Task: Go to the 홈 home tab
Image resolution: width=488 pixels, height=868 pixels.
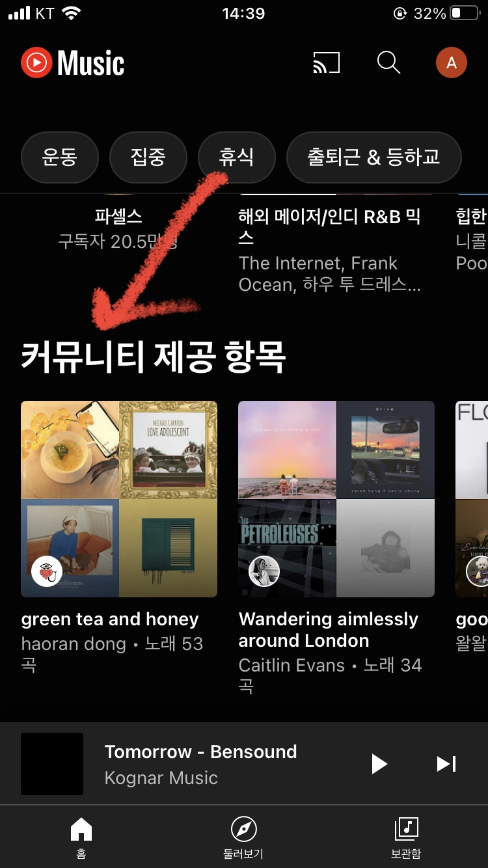Action: 81,838
